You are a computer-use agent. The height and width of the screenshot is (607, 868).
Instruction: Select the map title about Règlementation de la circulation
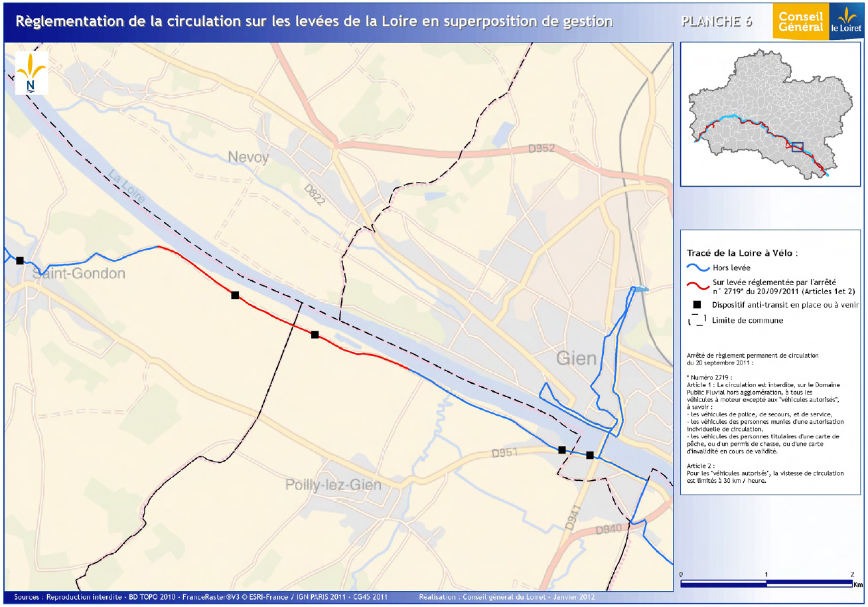(x=314, y=21)
